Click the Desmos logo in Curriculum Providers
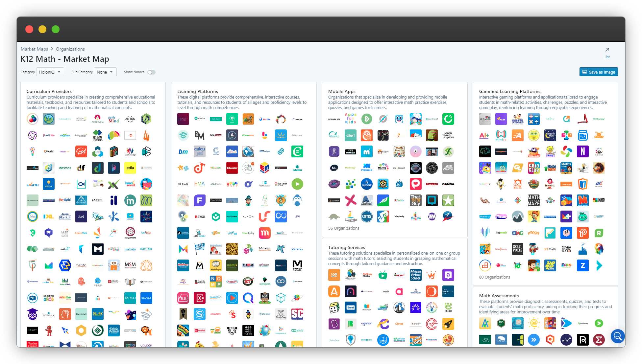 click(65, 168)
